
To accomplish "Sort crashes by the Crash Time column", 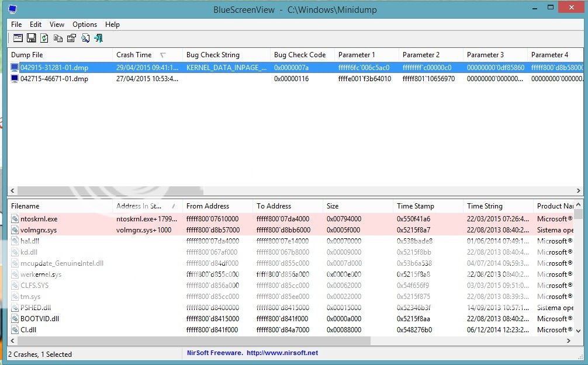I will (134, 54).
